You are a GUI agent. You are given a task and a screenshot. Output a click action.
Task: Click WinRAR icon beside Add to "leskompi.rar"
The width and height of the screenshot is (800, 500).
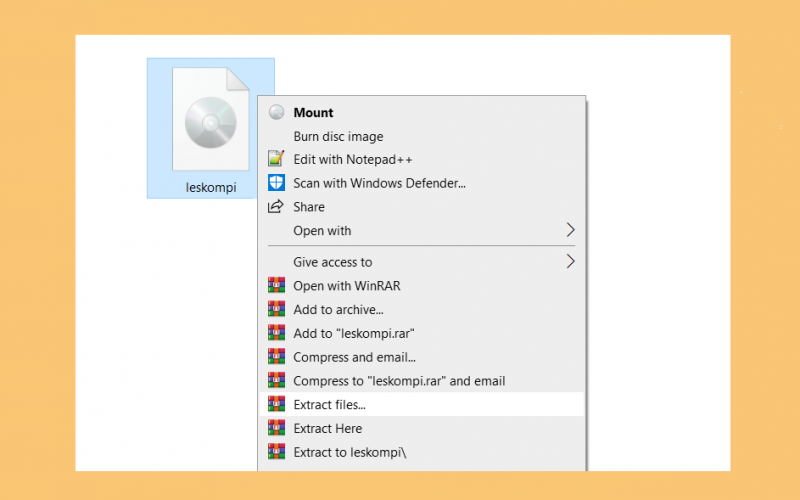click(x=276, y=333)
